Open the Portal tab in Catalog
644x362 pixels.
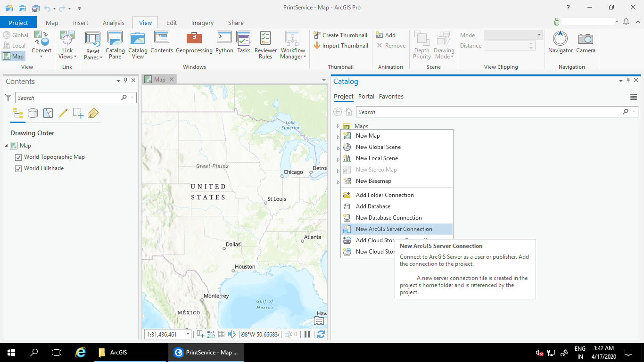(366, 96)
